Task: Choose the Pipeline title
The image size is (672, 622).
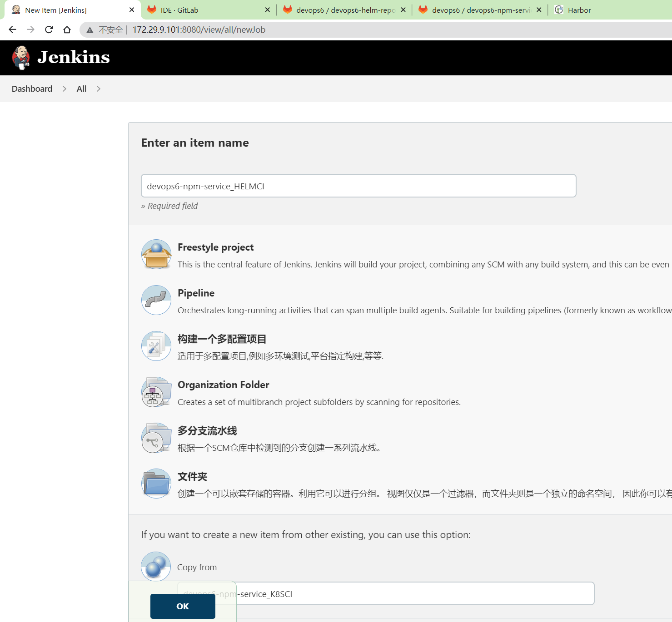Action: click(x=196, y=293)
